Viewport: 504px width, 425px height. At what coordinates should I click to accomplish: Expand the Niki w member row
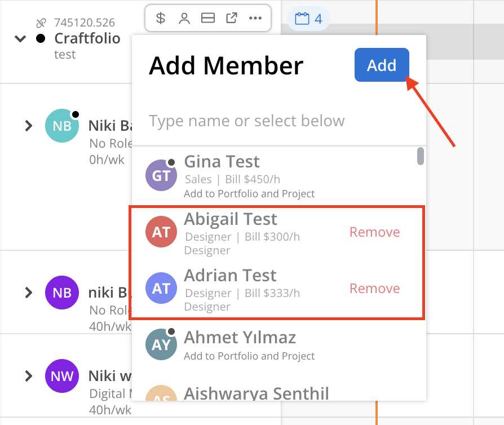(29, 376)
